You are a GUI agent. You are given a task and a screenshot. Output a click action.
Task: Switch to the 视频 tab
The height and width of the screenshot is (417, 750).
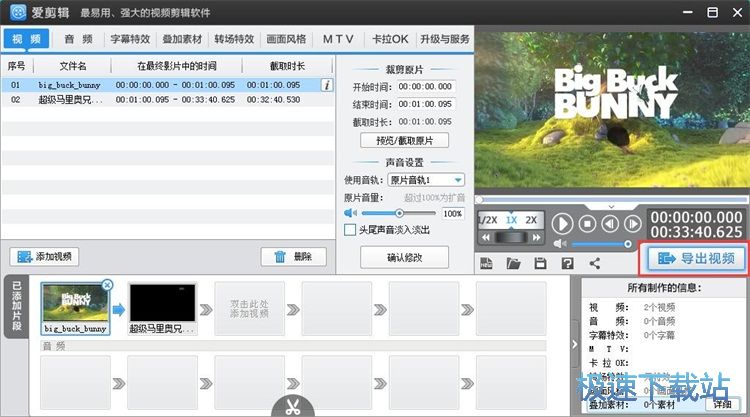(26, 39)
